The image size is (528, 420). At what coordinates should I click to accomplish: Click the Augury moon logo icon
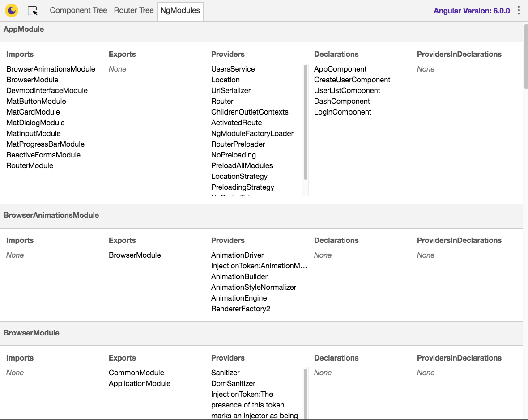tap(12, 10)
